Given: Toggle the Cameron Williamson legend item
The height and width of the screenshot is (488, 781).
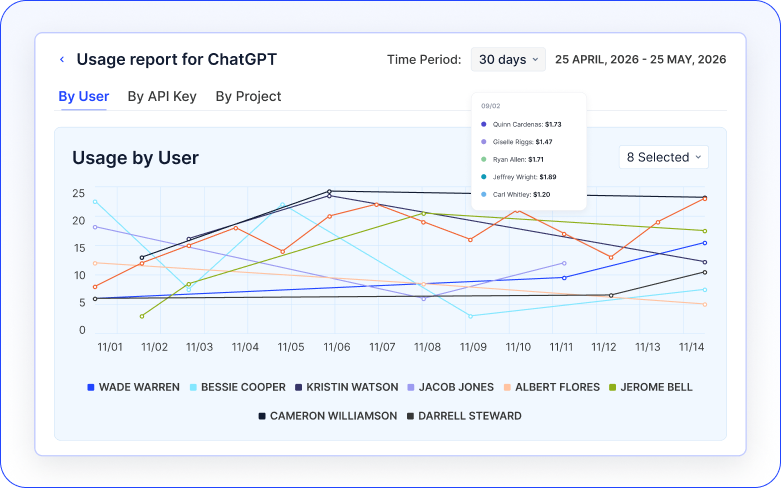Looking at the screenshot, I should [328, 416].
